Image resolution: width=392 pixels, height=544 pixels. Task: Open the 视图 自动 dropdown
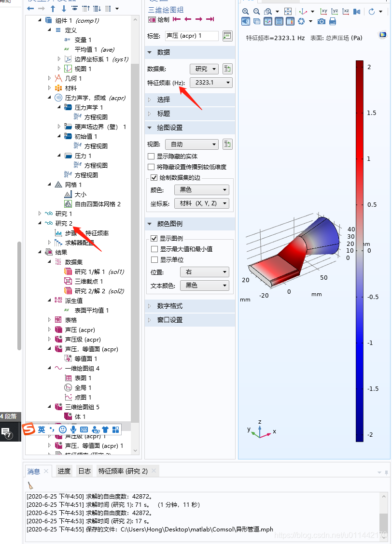pyautogui.click(x=192, y=144)
